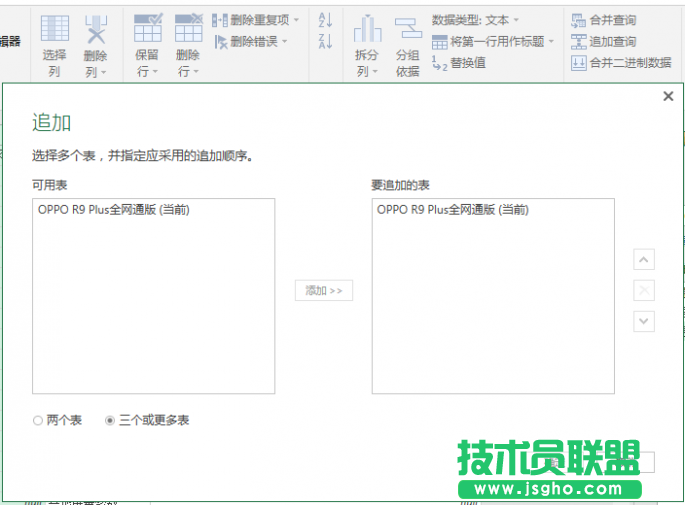The height and width of the screenshot is (505, 685).
Task: Move table down with the down arrow
Action: (645, 321)
